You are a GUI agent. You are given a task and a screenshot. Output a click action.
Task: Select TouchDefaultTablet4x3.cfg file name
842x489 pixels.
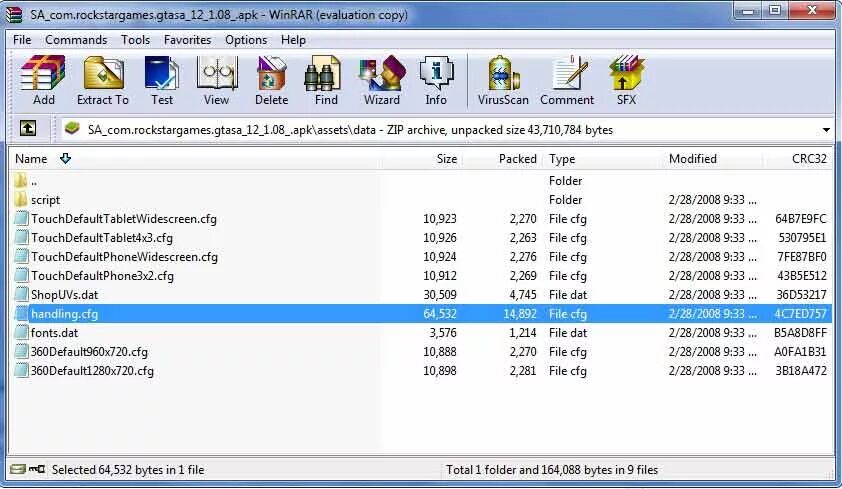pyautogui.click(x=102, y=238)
